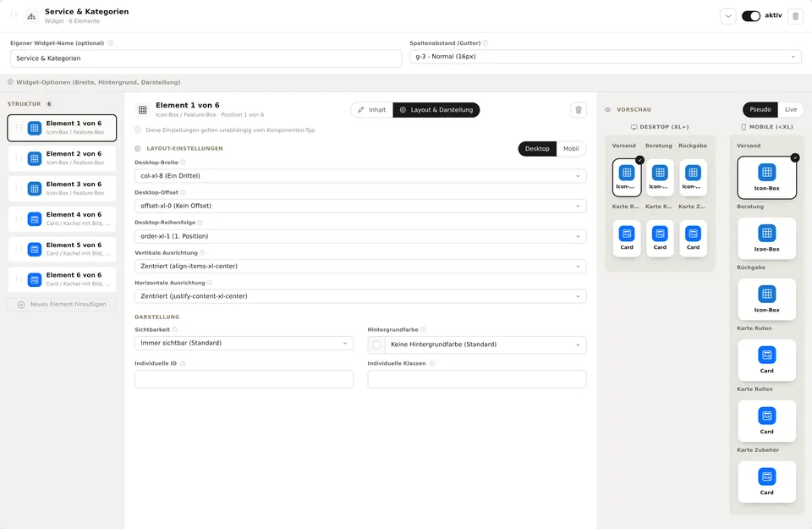Switch to Layout & Darstellung tab
Screen dimensions: 812x529
click(436, 110)
